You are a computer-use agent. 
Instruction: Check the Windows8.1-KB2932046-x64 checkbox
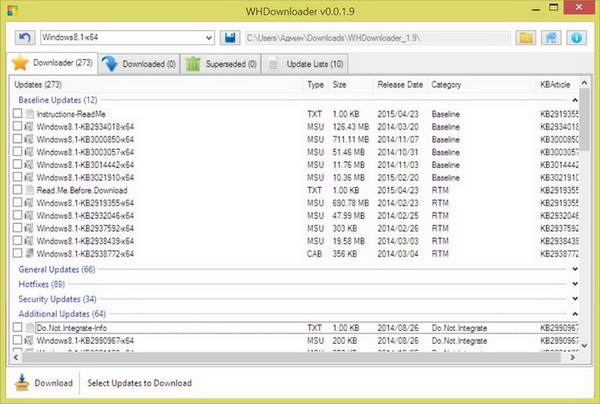point(17,215)
